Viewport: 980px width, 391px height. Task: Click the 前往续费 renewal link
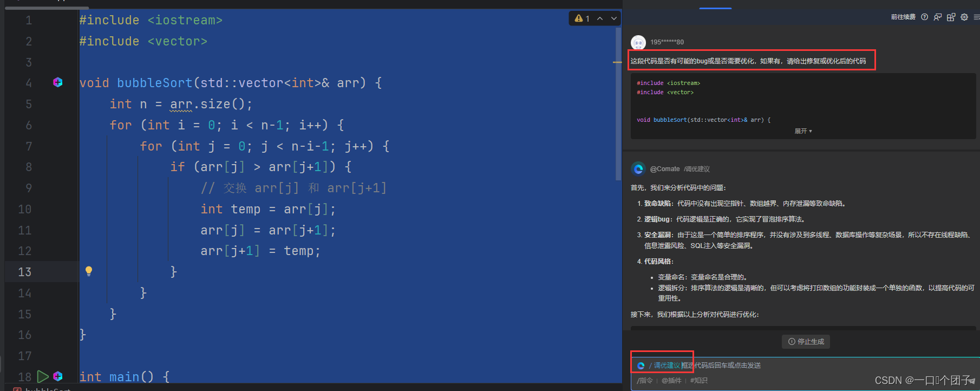(903, 17)
